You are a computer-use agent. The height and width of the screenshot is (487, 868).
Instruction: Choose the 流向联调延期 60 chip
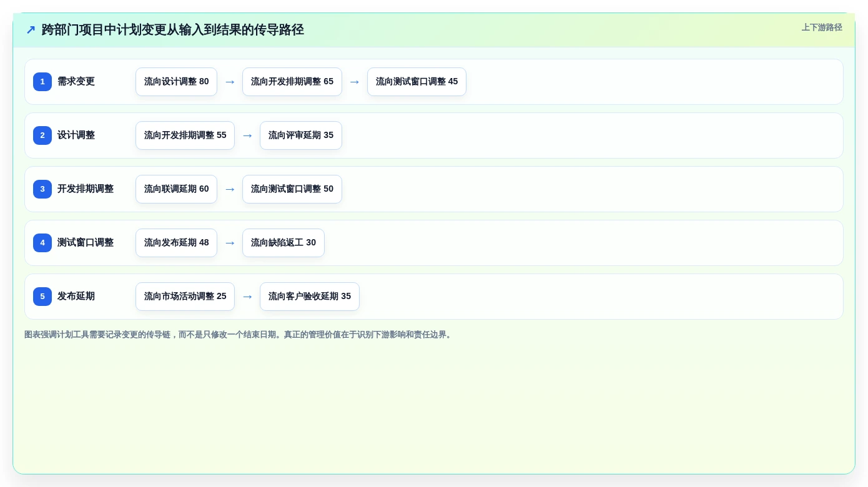click(x=176, y=189)
